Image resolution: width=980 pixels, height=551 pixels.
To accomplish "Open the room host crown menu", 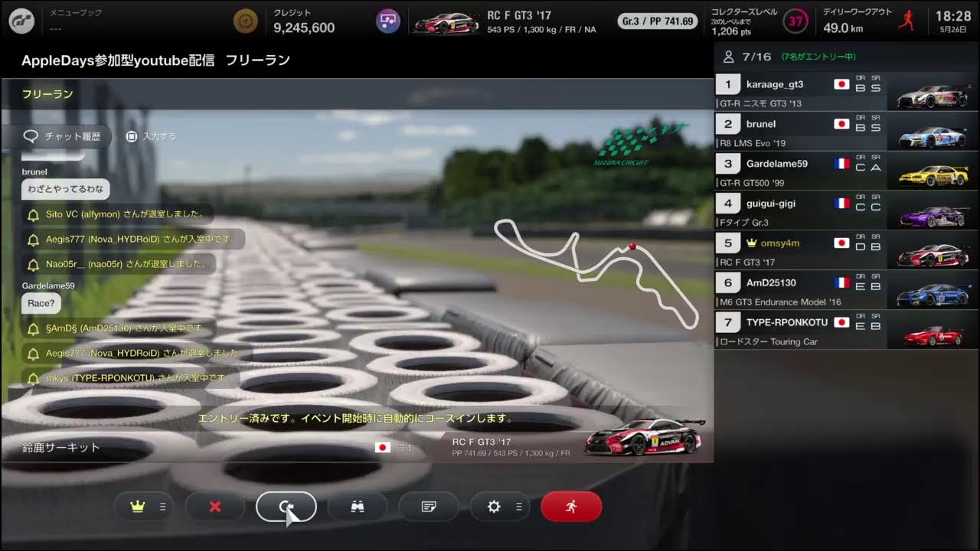I will click(142, 507).
